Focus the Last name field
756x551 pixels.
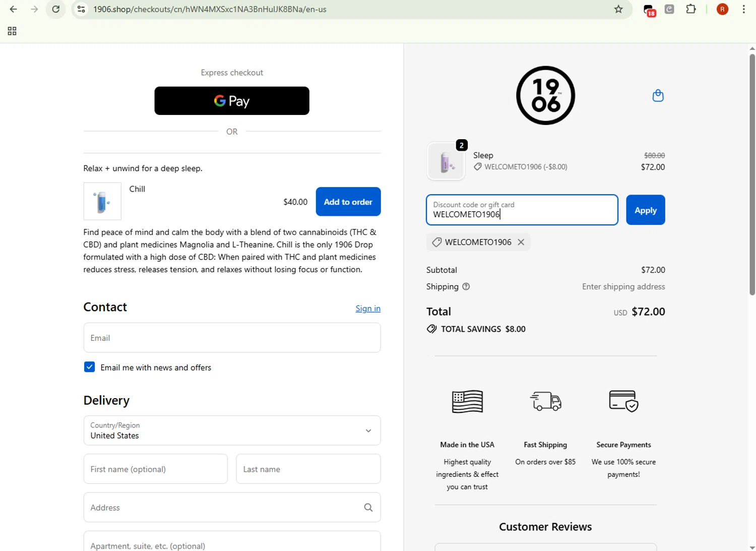click(x=308, y=469)
